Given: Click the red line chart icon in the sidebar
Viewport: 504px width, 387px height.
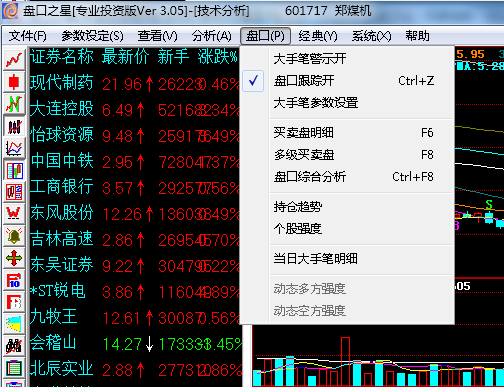Looking at the screenshot, I should (14, 60).
